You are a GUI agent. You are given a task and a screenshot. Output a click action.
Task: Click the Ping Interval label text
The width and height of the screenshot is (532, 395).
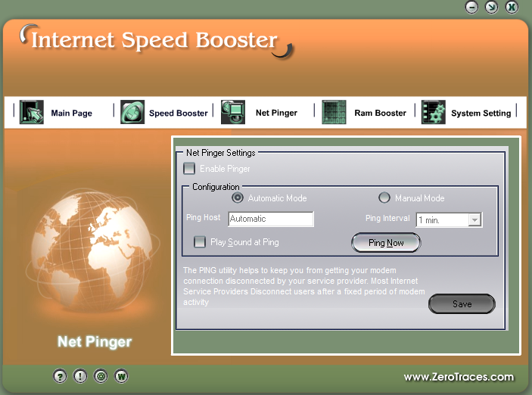(x=387, y=218)
